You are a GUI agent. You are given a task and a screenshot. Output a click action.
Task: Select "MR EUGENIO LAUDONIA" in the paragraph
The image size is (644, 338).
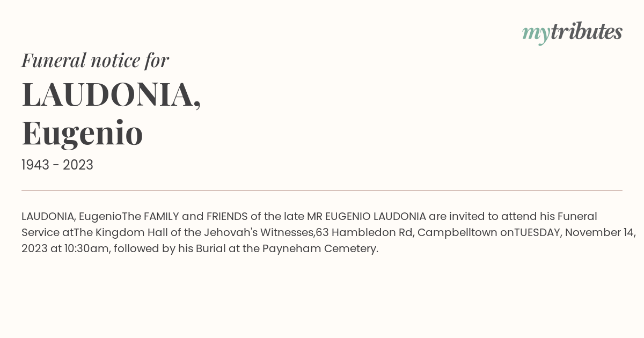(x=367, y=217)
